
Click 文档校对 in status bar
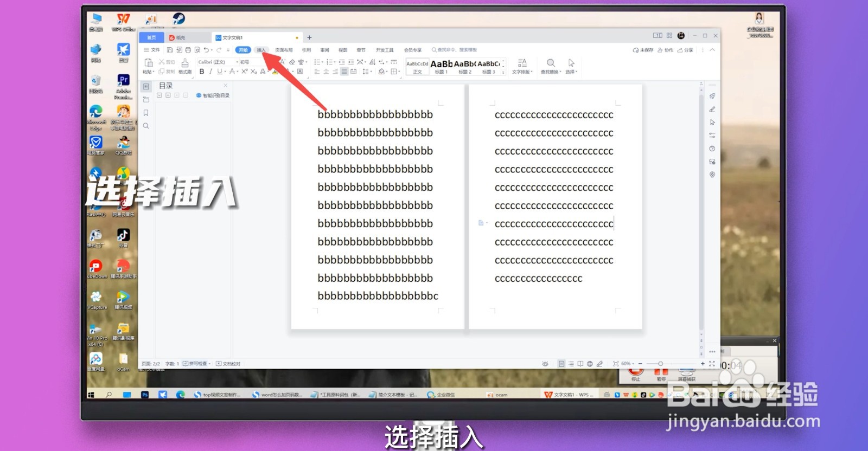coord(228,364)
